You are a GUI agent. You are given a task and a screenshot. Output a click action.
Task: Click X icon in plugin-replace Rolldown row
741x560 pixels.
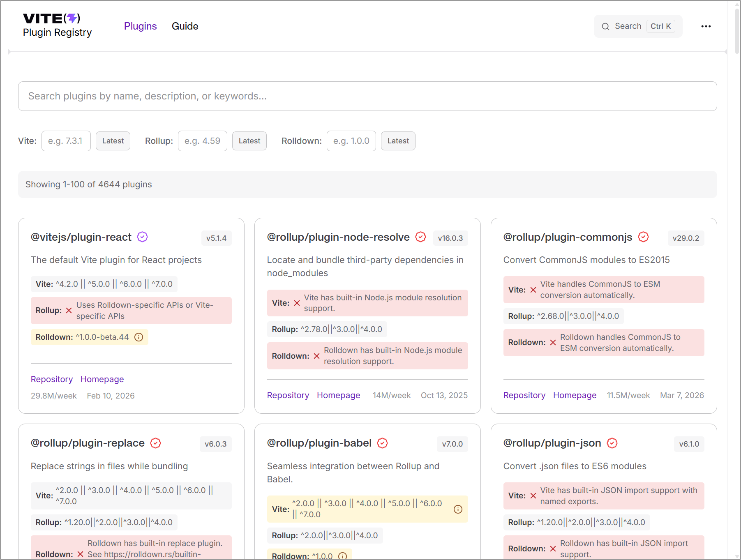click(80, 555)
